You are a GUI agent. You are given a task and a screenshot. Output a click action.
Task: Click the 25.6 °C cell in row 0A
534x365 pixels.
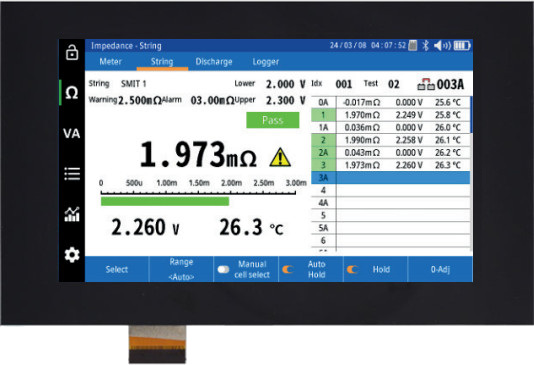(448, 102)
